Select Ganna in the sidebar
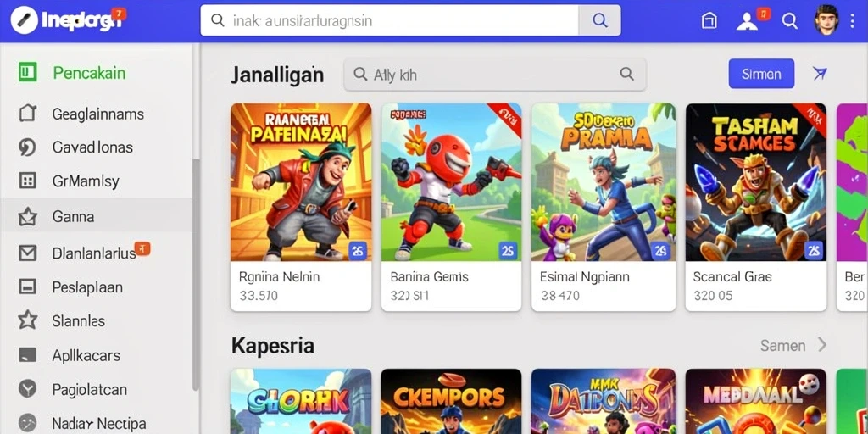The image size is (868, 434). coord(97,216)
